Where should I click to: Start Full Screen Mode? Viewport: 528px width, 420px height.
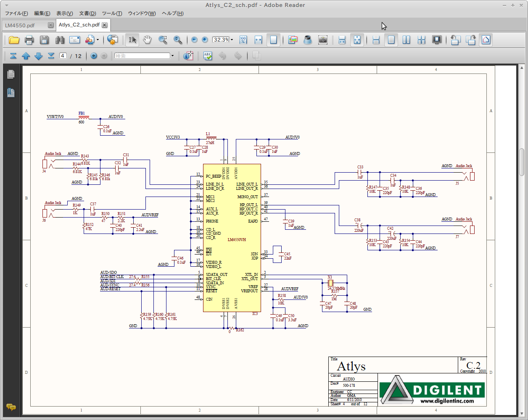437,40
